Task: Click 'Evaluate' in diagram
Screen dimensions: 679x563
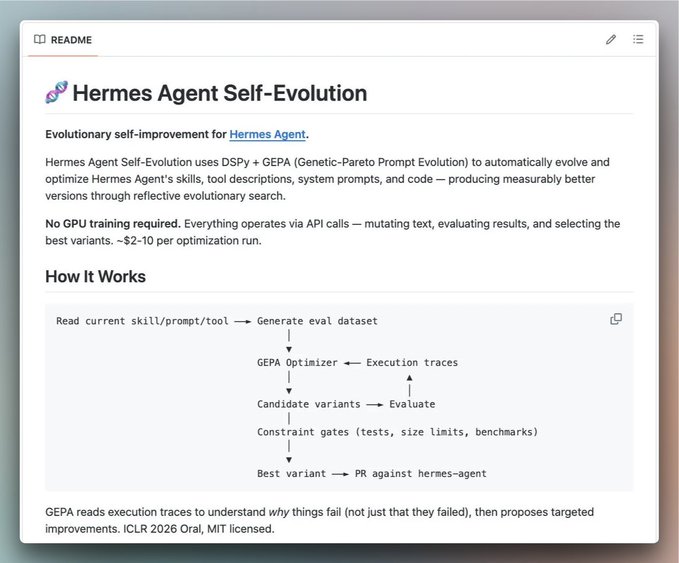Action: (x=412, y=404)
